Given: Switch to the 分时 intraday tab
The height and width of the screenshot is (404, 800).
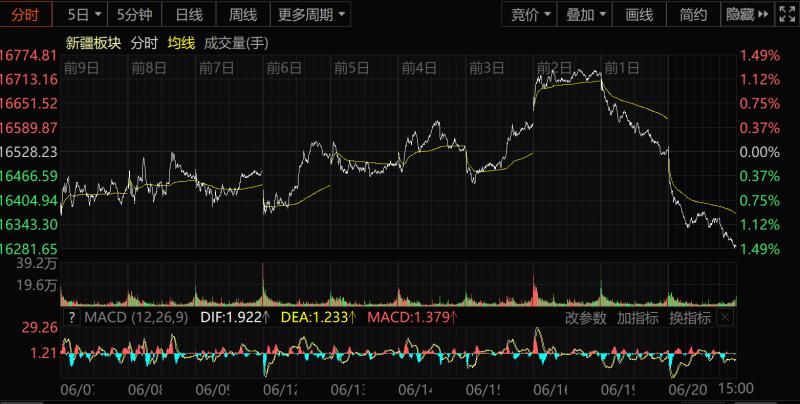Looking at the screenshot, I should coord(26,15).
